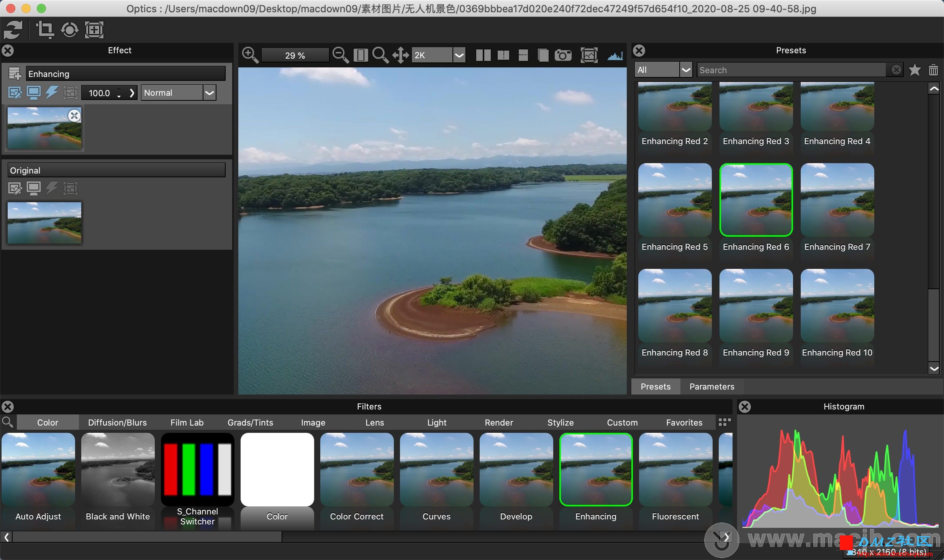Click Original layer's image mask icon
Screen dimensions: 944x560
[70, 188]
